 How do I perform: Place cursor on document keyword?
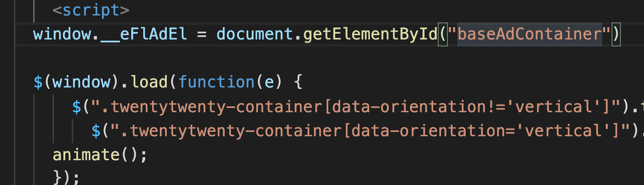pyautogui.click(x=254, y=34)
